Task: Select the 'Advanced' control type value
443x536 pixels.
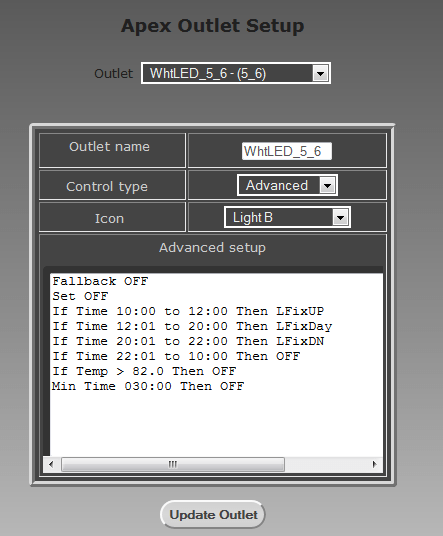Action: coord(277,185)
